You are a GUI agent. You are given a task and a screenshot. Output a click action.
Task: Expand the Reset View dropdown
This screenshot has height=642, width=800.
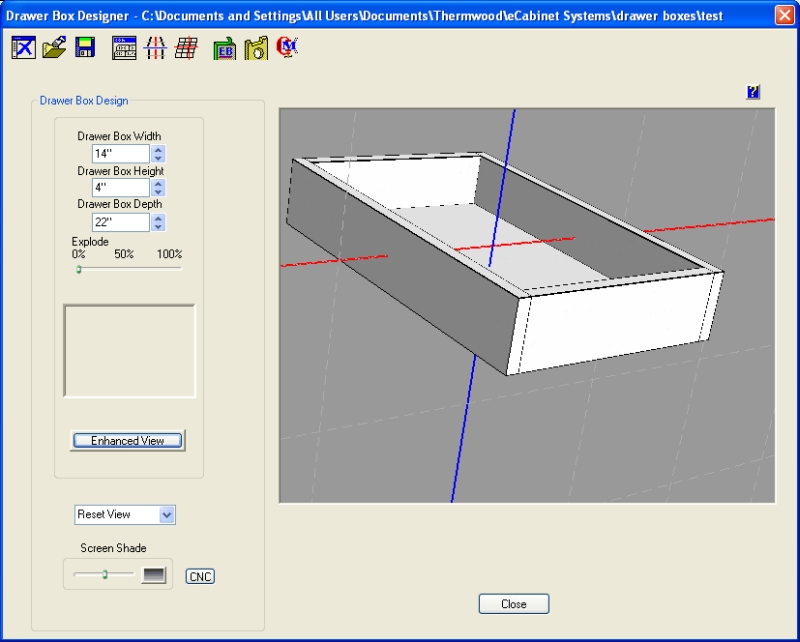click(167, 515)
